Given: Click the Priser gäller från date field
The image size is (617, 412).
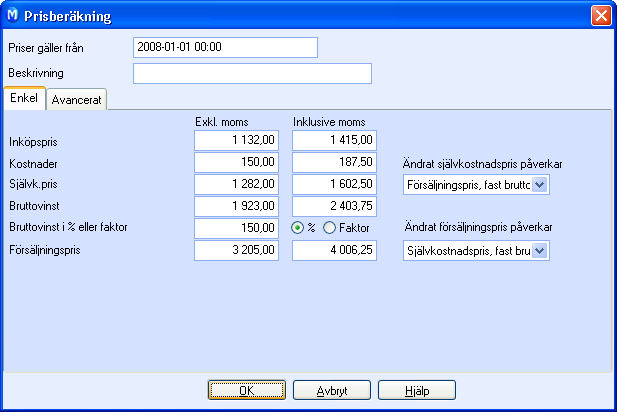Looking at the screenshot, I should 225,47.
